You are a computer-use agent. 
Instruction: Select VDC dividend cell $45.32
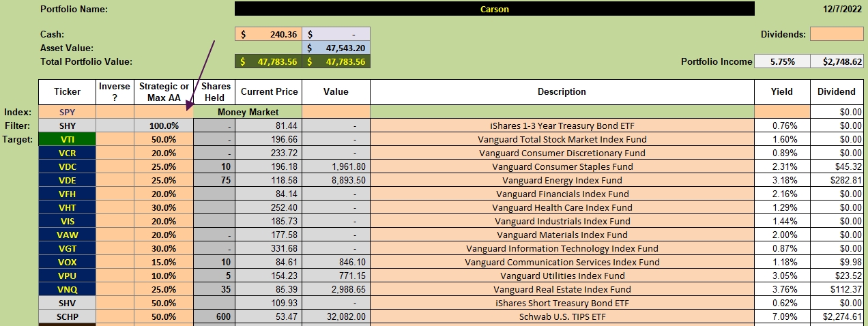pos(837,166)
